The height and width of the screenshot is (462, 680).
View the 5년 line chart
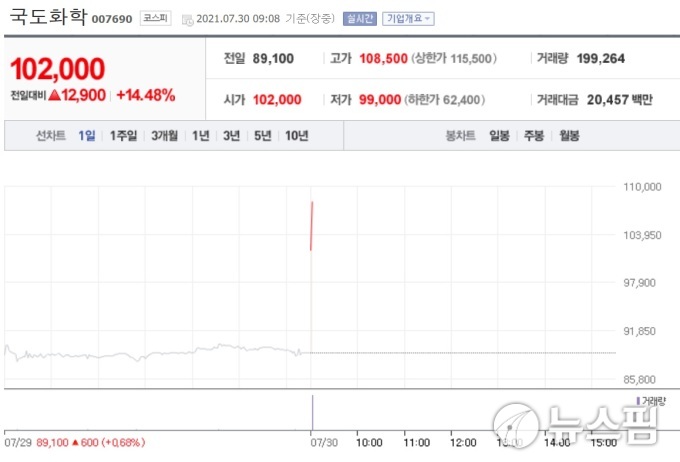pos(263,136)
